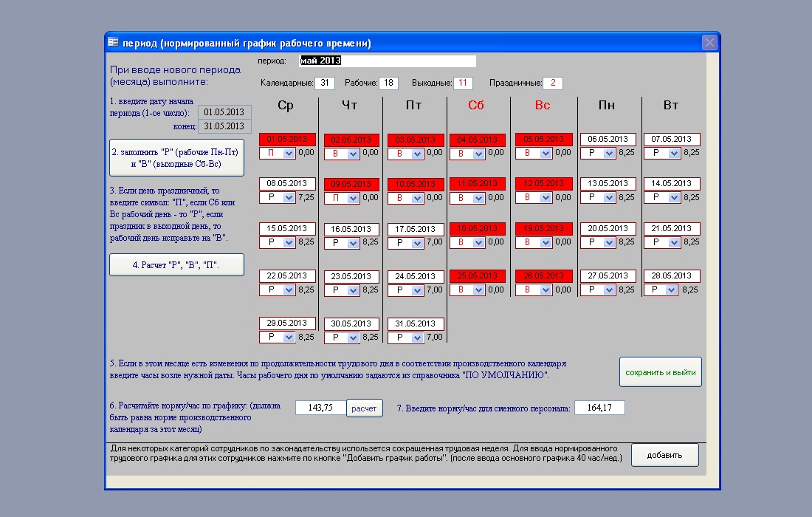The height and width of the screenshot is (517, 812).
Task: Select the red date cell 04.05.2013
Action: click(478, 140)
